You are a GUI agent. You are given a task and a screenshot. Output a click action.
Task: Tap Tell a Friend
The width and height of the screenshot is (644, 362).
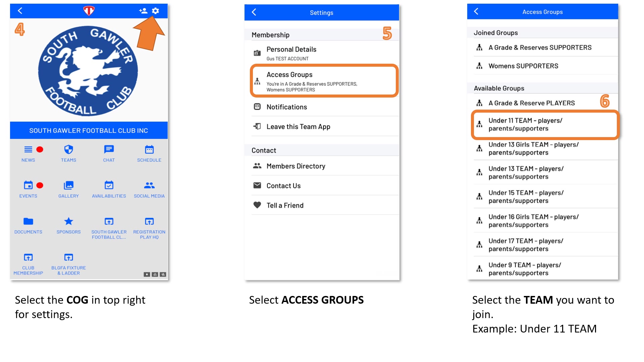(325, 205)
